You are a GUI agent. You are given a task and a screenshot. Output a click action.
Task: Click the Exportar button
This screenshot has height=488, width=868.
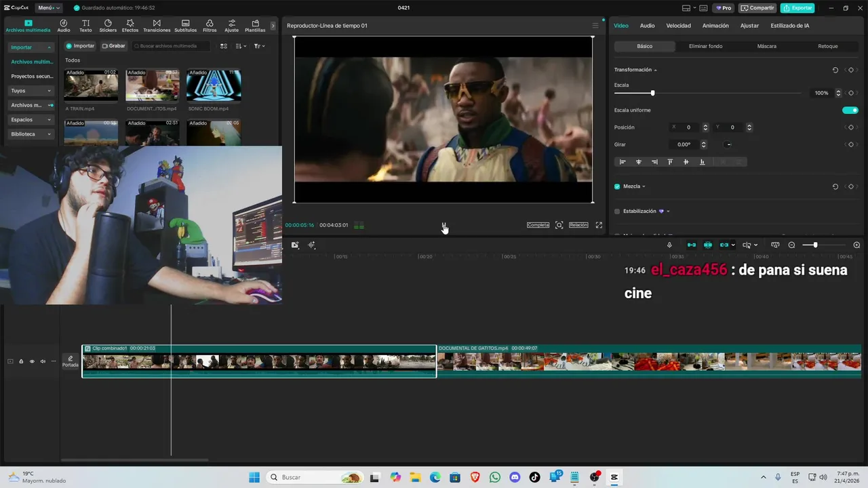tap(797, 8)
